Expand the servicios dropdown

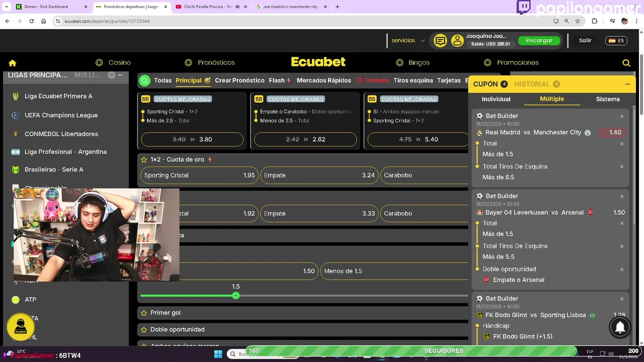[x=408, y=41]
